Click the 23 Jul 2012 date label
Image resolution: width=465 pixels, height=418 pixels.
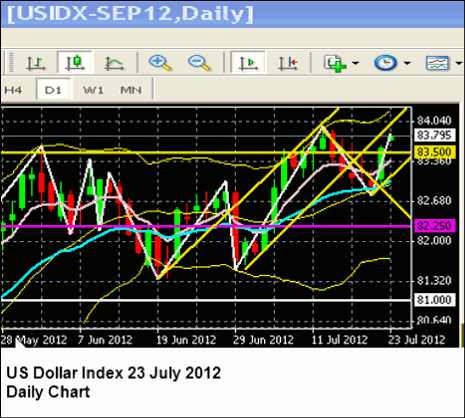[x=417, y=340]
